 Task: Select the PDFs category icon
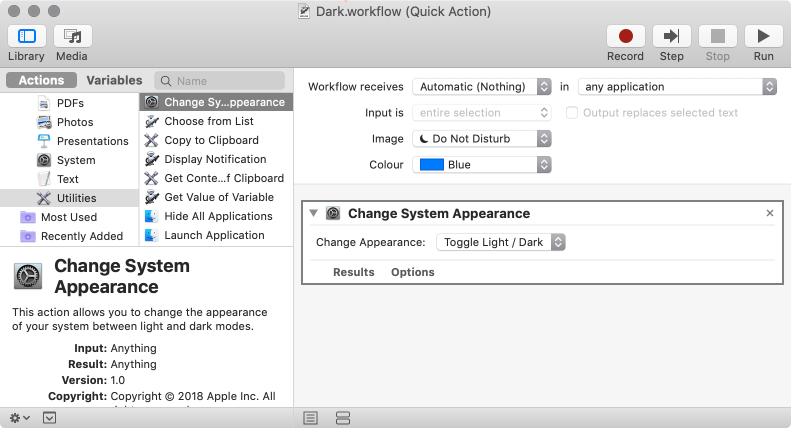click(44, 103)
